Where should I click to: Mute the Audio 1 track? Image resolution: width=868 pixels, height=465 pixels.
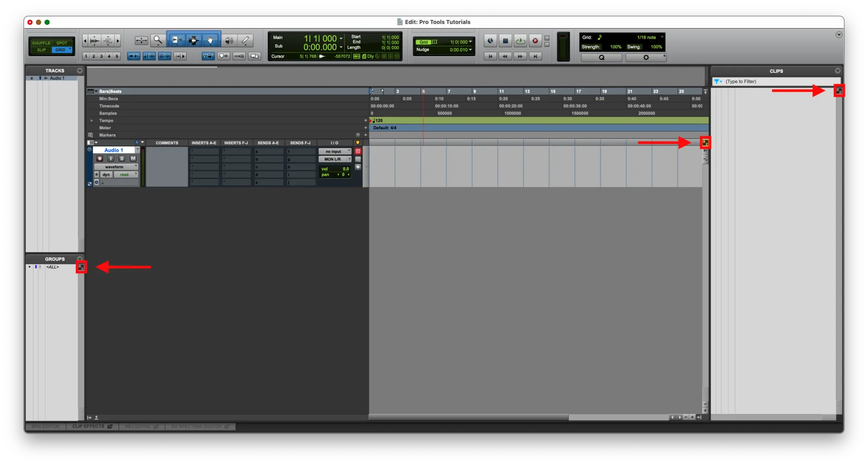132,158
